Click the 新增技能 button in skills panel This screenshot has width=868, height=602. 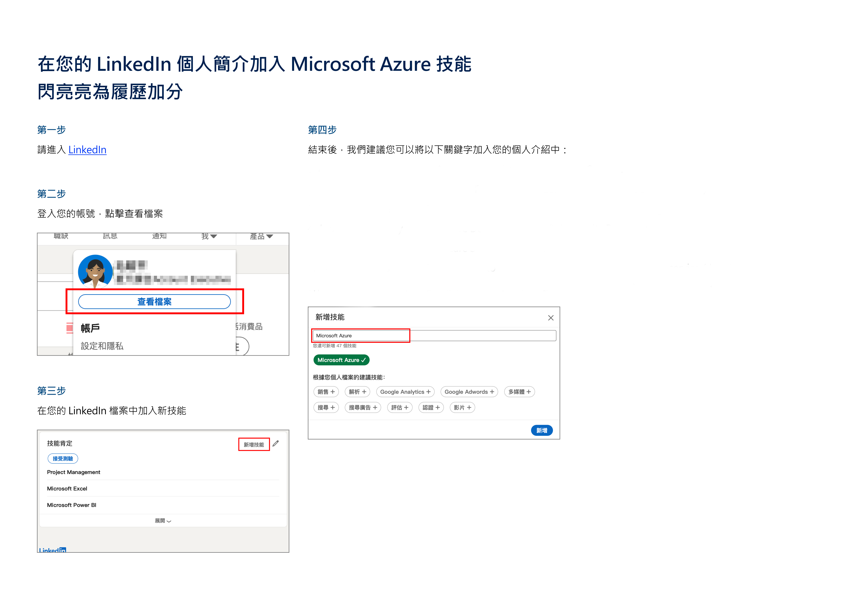tap(254, 445)
